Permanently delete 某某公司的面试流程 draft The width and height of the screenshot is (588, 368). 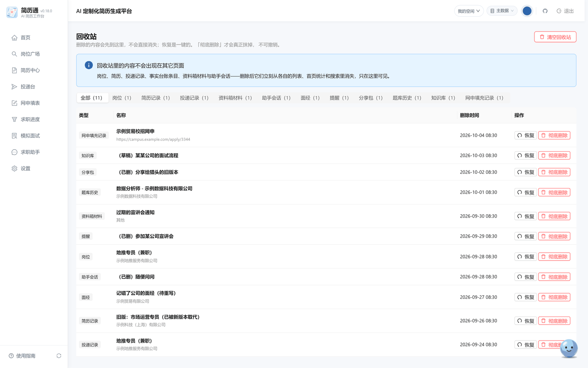[554, 155]
